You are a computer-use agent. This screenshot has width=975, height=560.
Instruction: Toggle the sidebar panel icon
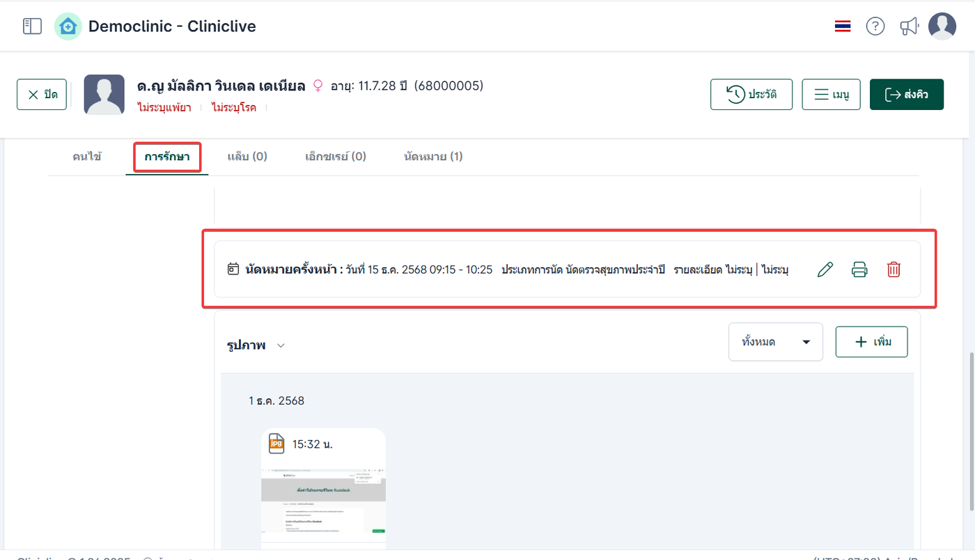32,26
